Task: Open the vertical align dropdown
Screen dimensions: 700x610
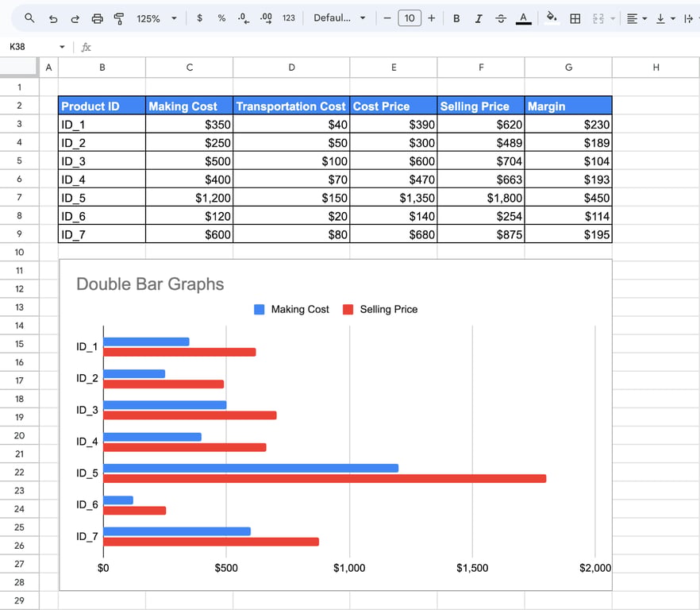Action: point(665,18)
